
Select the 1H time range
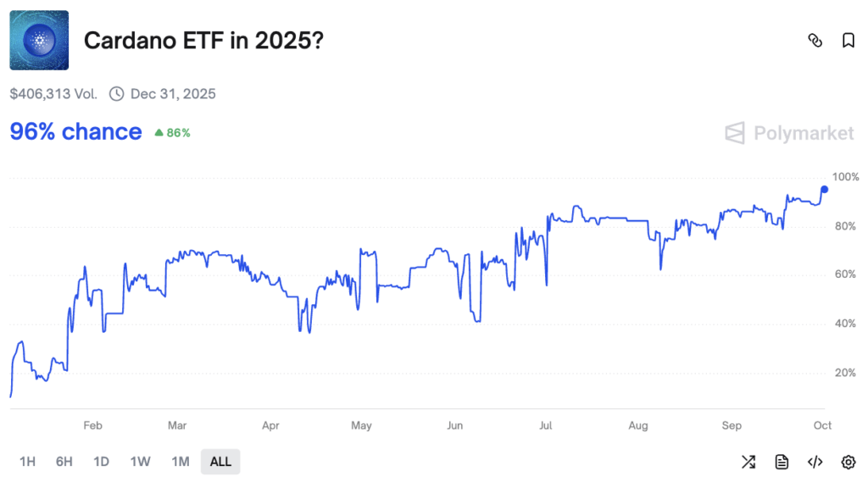[27, 462]
